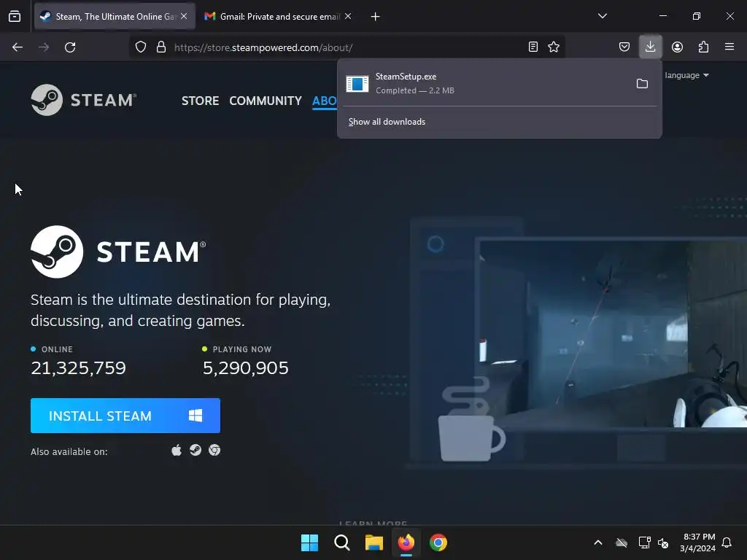Open the extensions puzzle icon
The height and width of the screenshot is (560, 747).
point(703,47)
